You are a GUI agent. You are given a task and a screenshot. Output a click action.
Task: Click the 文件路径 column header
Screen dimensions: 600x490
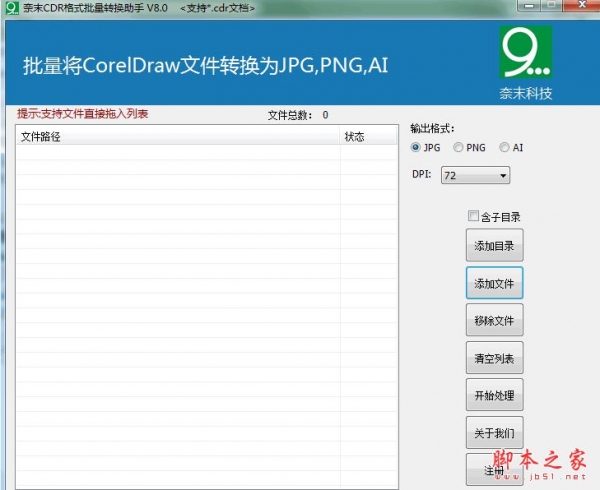[x=178, y=137]
